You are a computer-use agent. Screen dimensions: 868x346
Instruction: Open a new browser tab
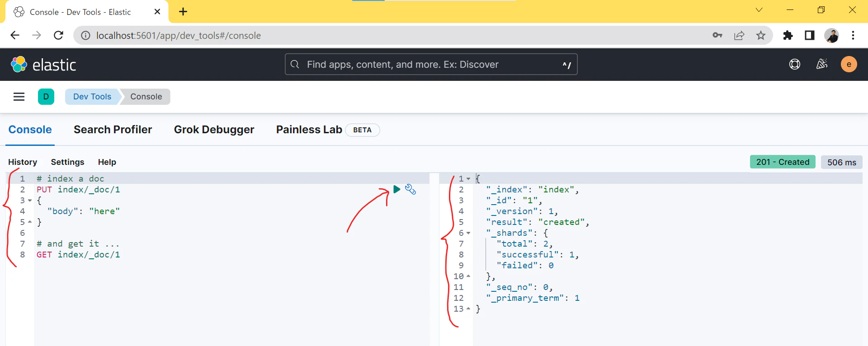tap(183, 12)
